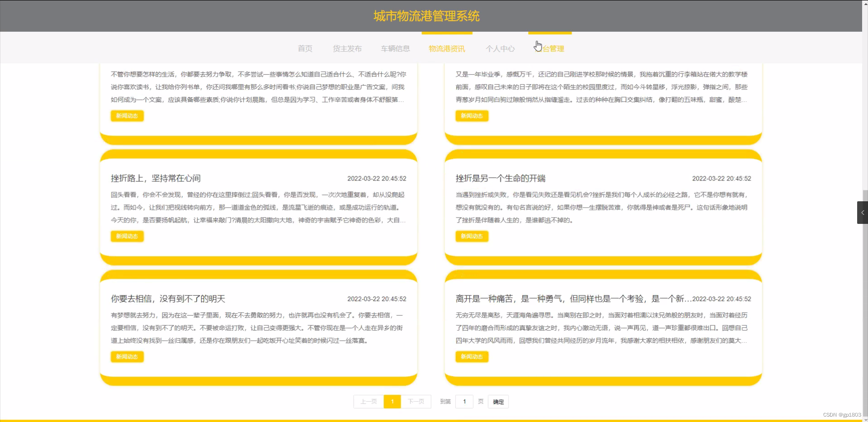Screen dimensions: 868x422
Task: Click the timestamp on 离开是一种痛苦 article
Action: pyautogui.click(x=722, y=299)
